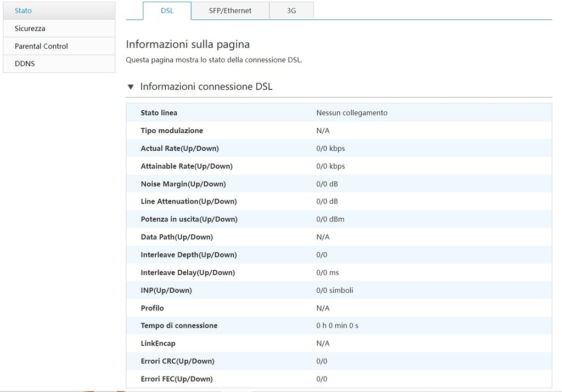Click the Interleave Depth(Up/Down) label

coord(189,255)
